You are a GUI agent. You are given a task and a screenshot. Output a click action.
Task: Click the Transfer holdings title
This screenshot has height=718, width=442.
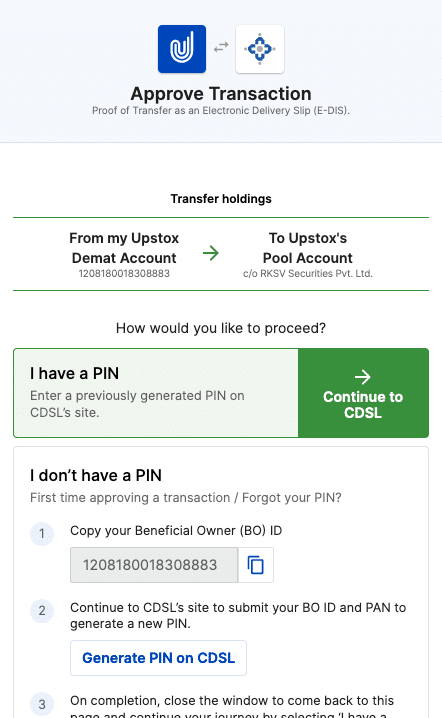point(221,199)
